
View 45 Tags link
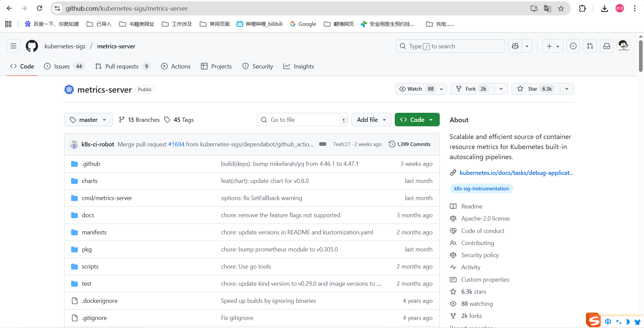pos(179,120)
